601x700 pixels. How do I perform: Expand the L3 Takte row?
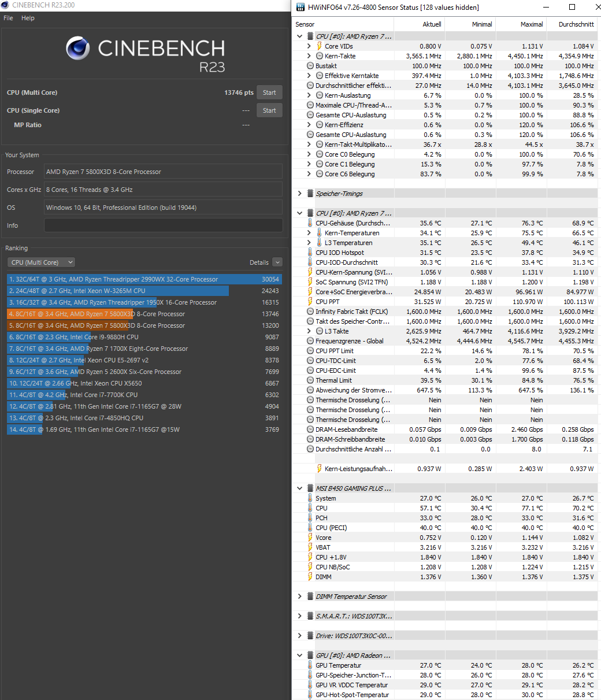pyautogui.click(x=309, y=331)
